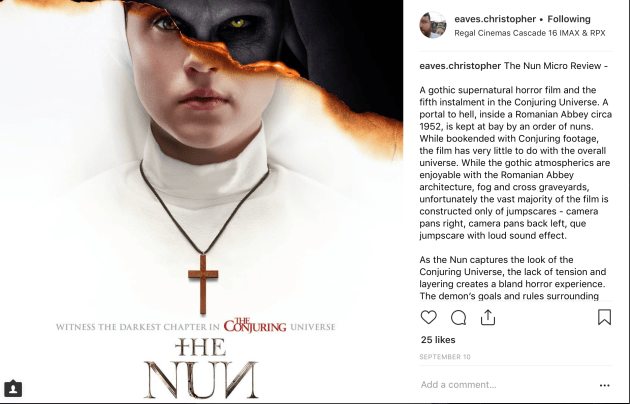The height and width of the screenshot is (404, 630).
Task: Toggle the Following button
Action: (569, 19)
